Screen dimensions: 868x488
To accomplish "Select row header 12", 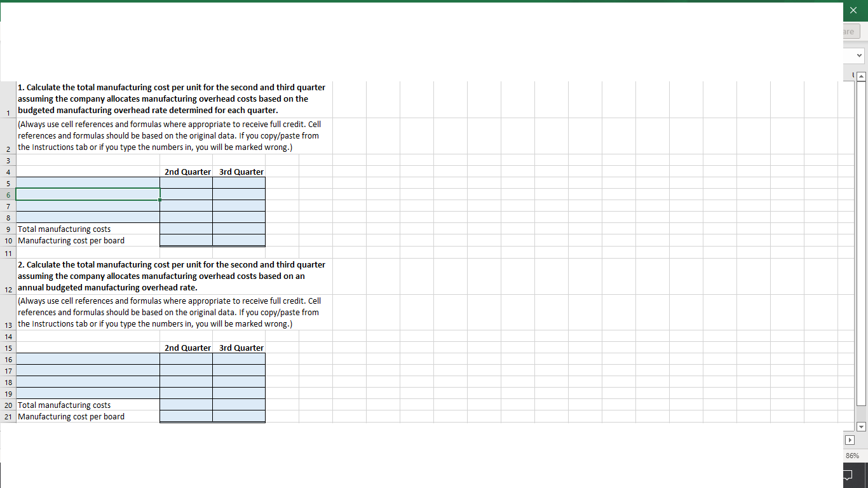I will 8,276.
